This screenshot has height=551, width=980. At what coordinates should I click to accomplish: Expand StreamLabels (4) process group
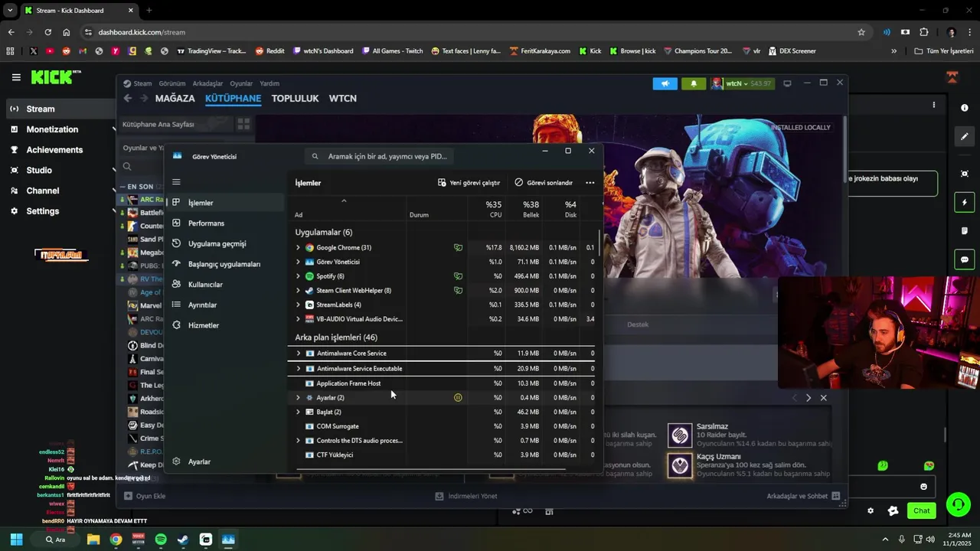(298, 305)
